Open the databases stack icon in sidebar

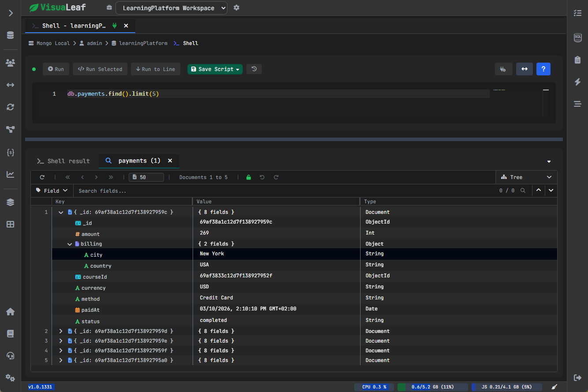(11, 35)
